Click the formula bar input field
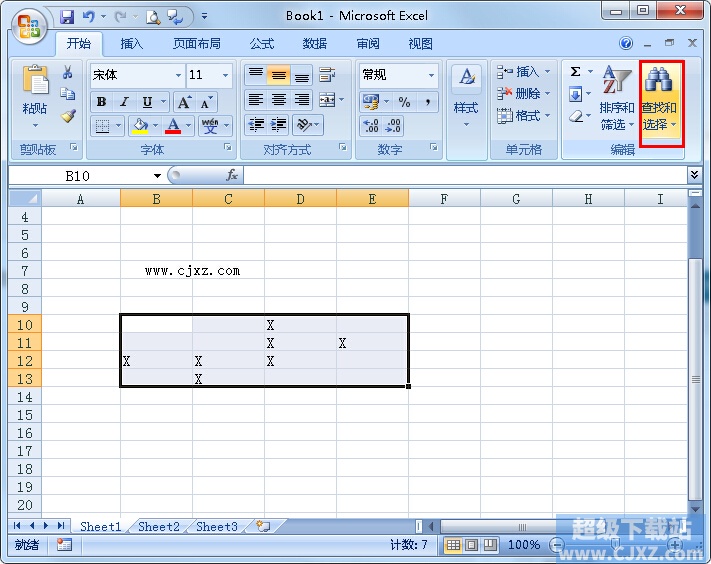The image size is (711, 564). pos(465,175)
